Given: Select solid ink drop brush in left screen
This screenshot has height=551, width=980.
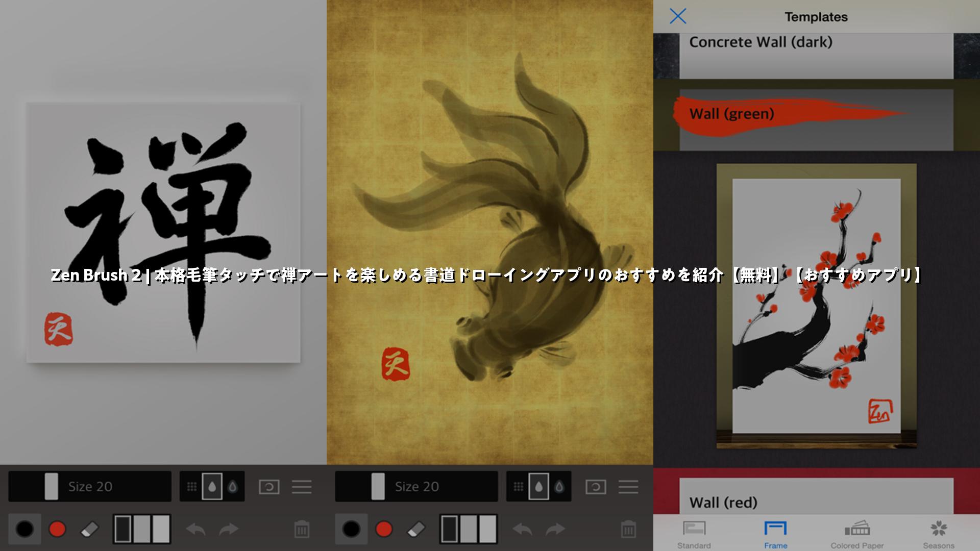Looking at the screenshot, I should [212, 486].
